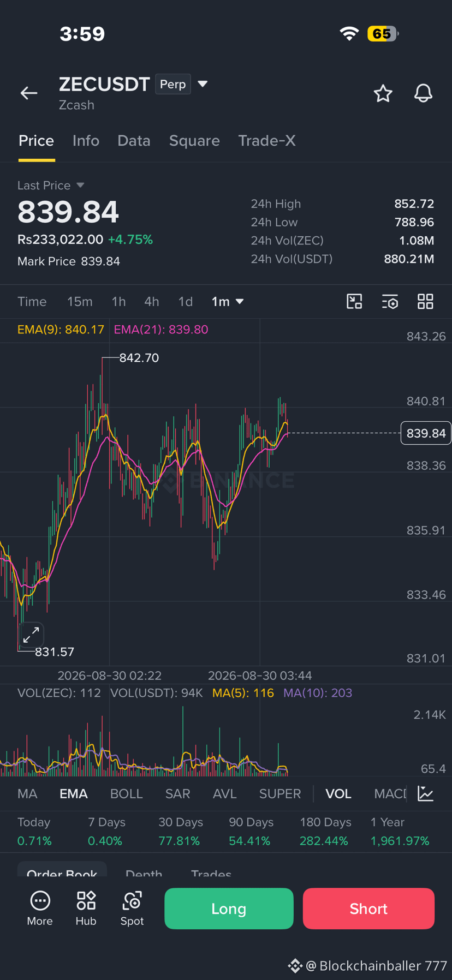452x980 pixels.
Task: Open the trading pair selector dropdown arrow
Action: [x=203, y=83]
